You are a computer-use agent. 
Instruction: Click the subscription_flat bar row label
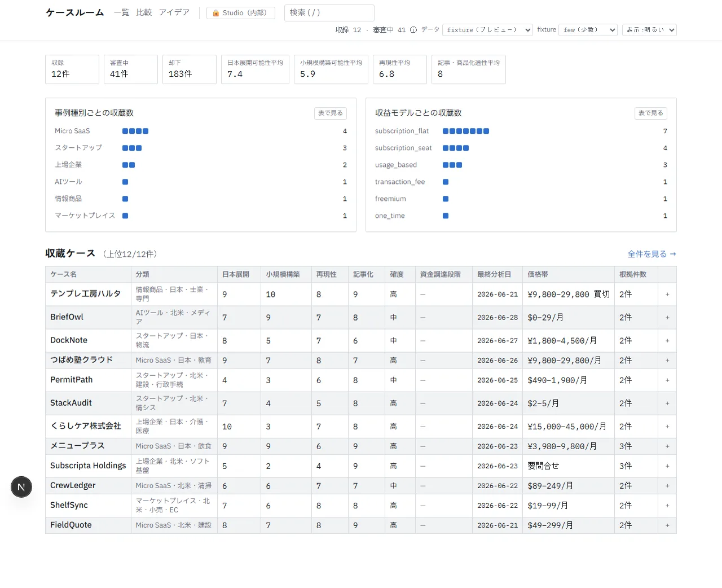pyautogui.click(x=402, y=131)
